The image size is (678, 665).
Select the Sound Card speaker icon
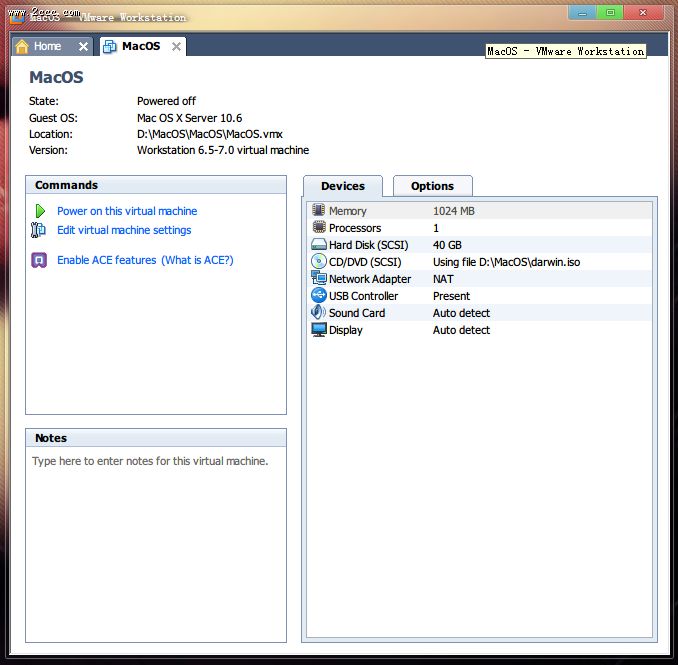319,312
